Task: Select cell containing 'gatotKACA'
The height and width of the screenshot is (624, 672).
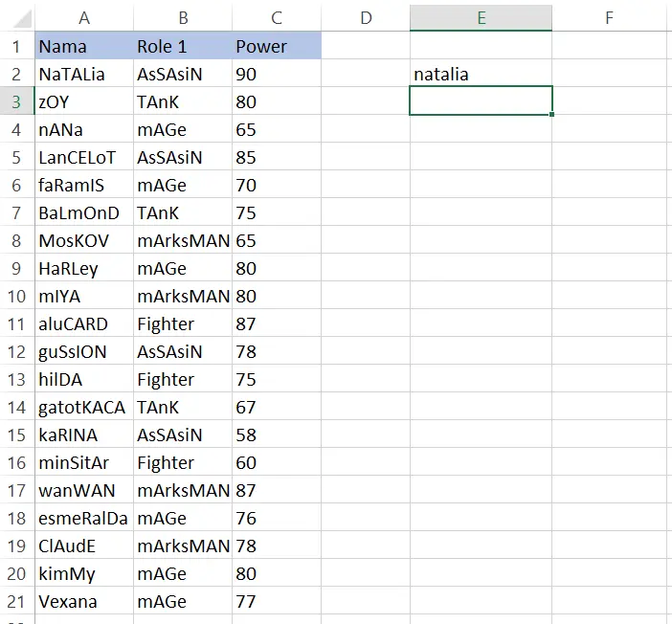Action: [x=84, y=407]
